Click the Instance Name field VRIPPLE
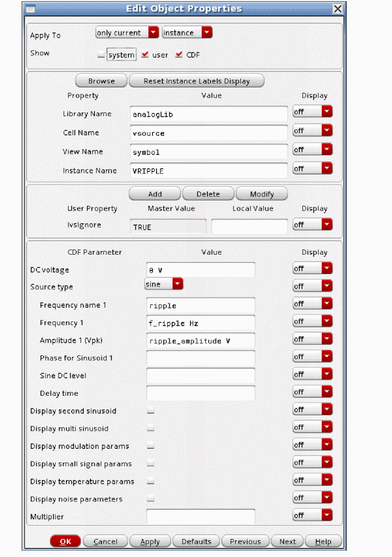This screenshot has height=557, width=392. [x=208, y=170]
